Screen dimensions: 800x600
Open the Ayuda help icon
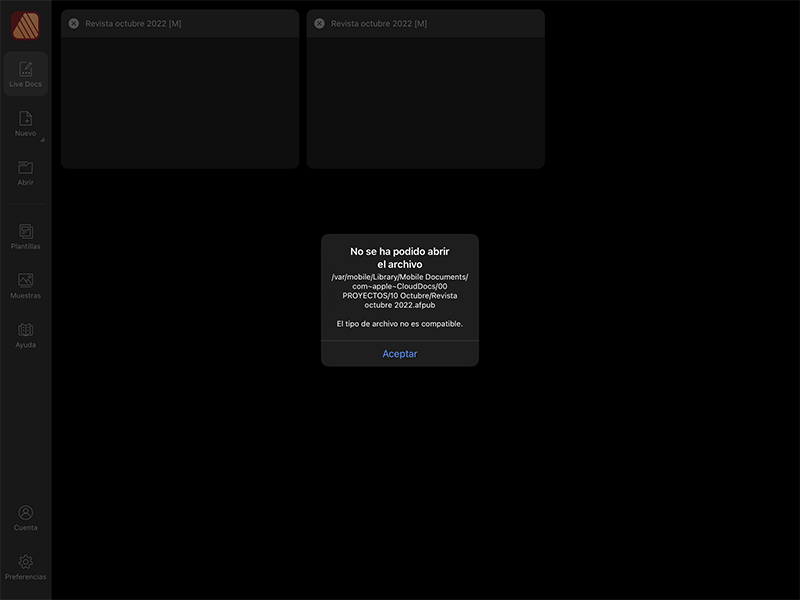[x=25, y=331]
